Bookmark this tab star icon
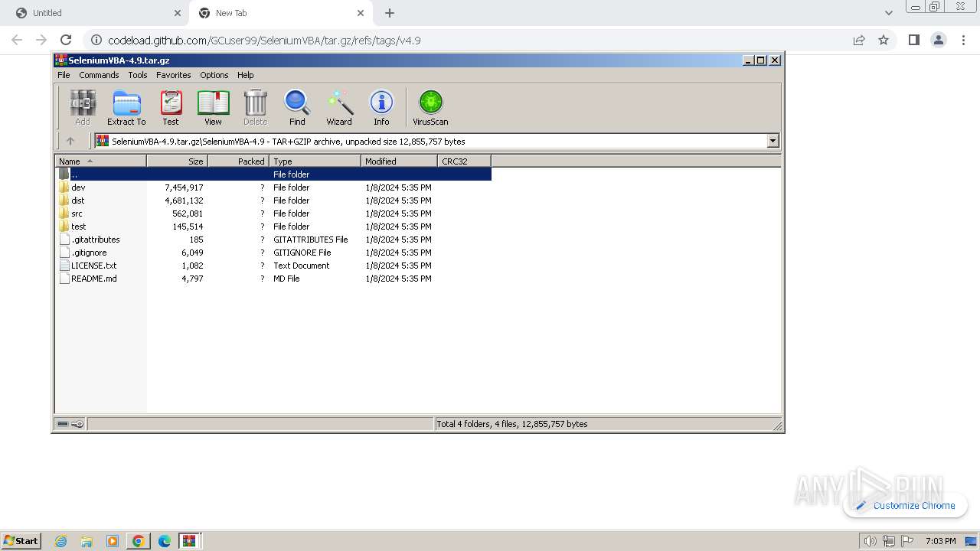The image size is (980, 551). (x=884, y=40)
